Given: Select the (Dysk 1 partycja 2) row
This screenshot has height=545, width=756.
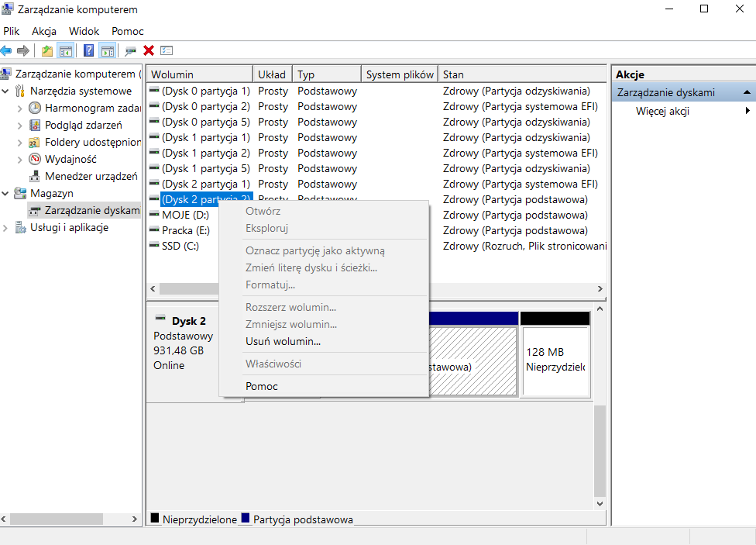Looking at the screenshot, I should pos(376,153).
